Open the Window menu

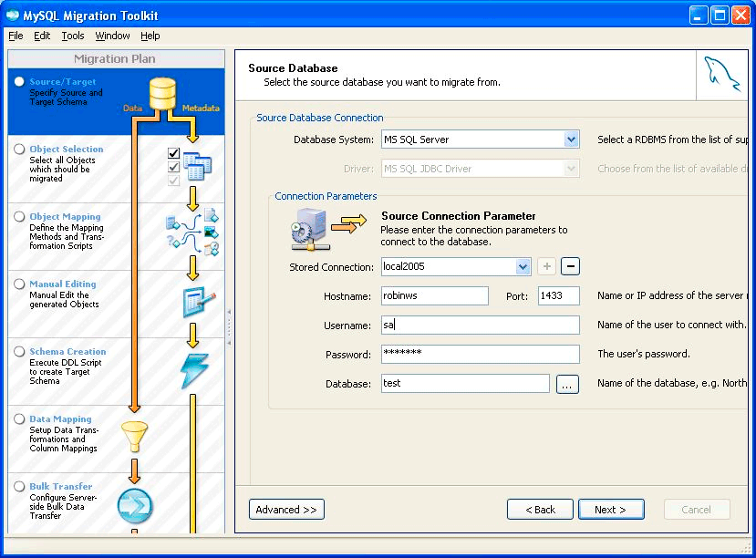tap(112, 36)
